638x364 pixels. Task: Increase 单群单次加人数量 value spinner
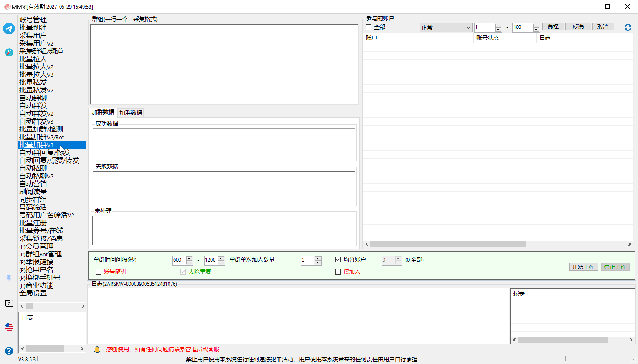318,258
